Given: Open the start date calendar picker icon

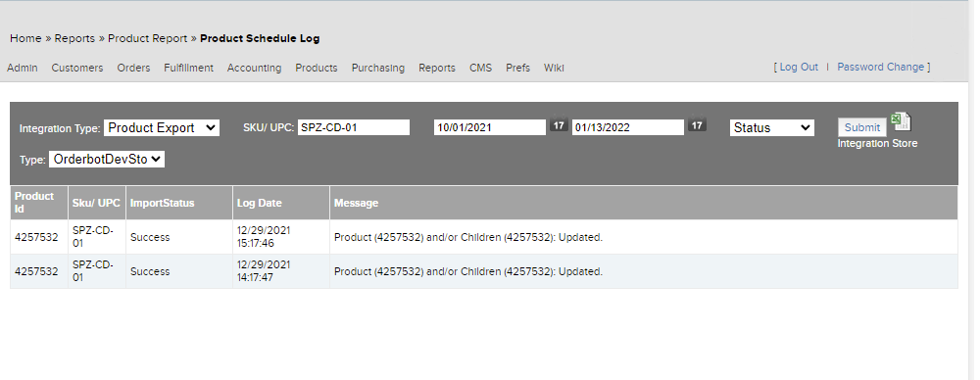Looking at the screenshot, I should coord(559,123).
